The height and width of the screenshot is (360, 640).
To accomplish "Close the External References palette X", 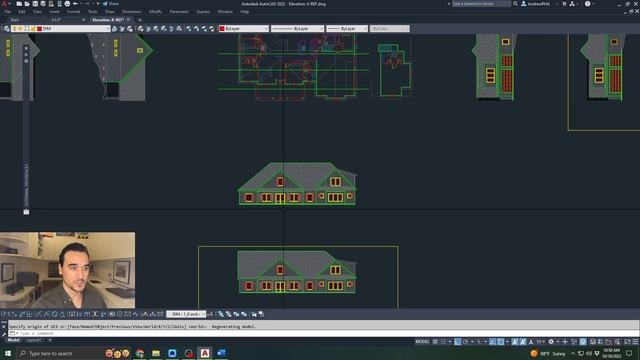I will (27, 48).
